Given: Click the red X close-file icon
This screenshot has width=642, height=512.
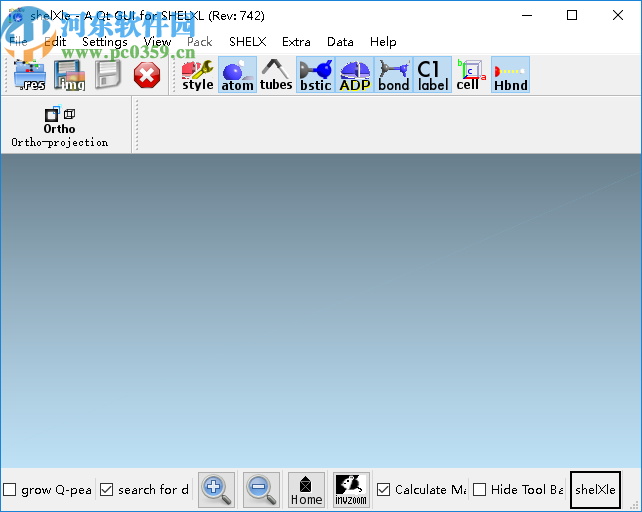Looking at the screenshot, I should 147,75.
